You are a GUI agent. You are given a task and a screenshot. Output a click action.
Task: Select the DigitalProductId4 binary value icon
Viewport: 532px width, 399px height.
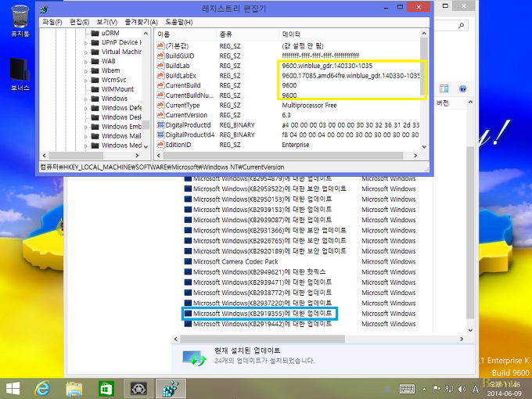tap(160, 135)
